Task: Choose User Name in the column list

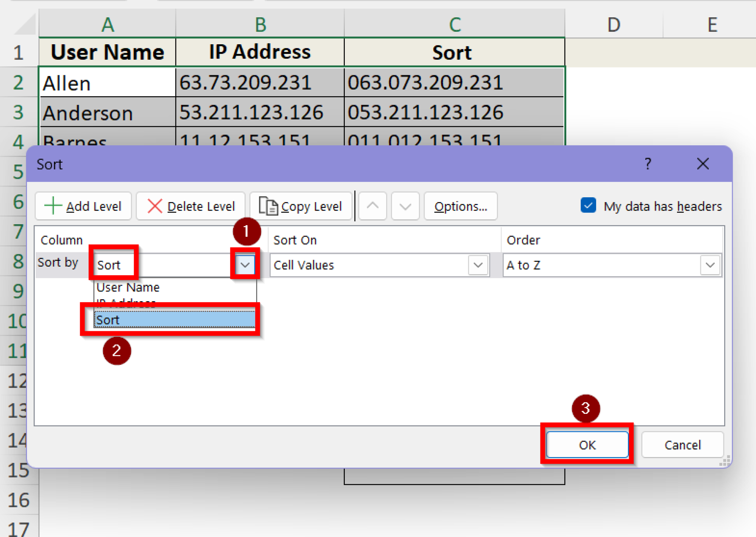Action: click(x=127, y=287)
